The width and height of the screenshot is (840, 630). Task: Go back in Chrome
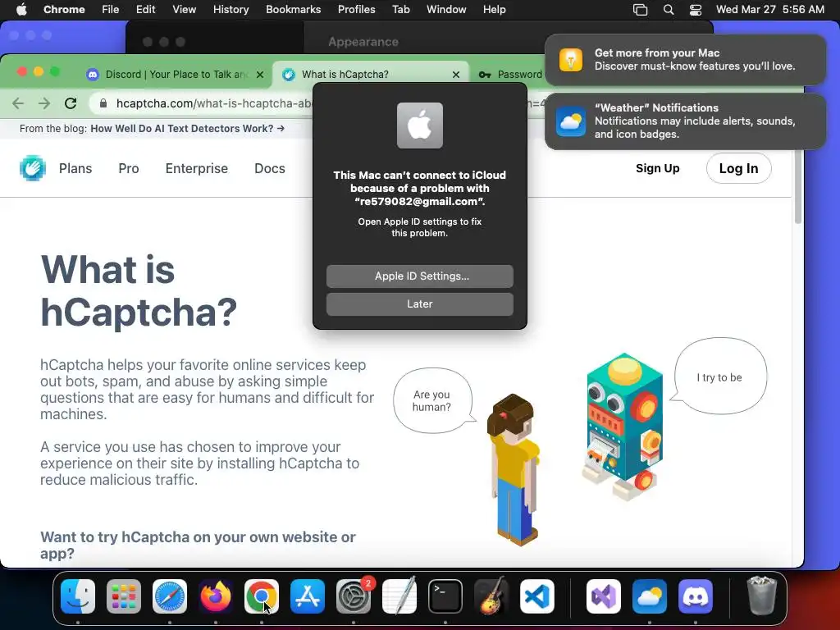click(x=18, y=103)
